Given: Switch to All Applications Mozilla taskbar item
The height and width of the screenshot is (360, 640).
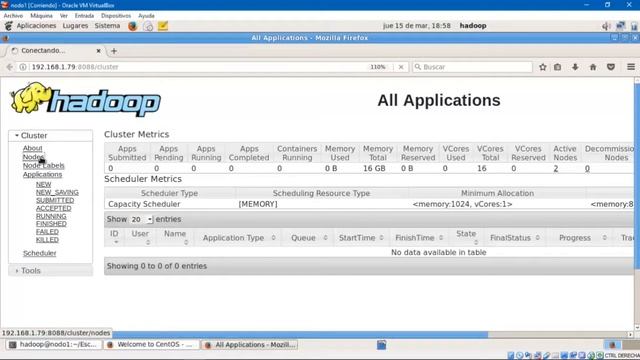Looking at the screenshot, I should tap(251, 345).
